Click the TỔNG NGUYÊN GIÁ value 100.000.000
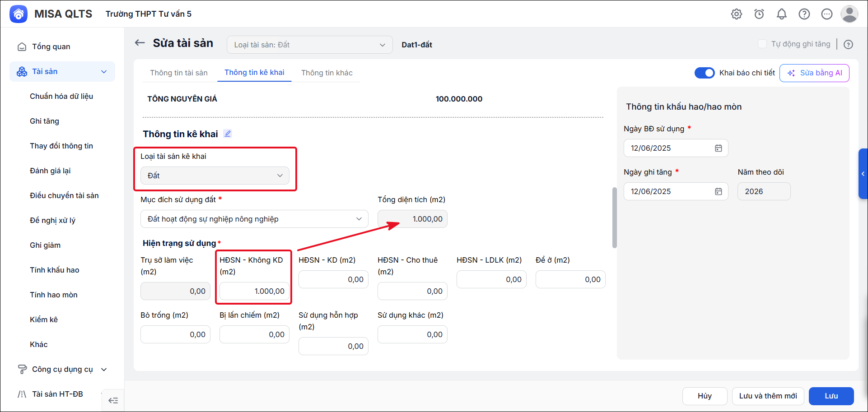This screenshot has height=412, width=868. (x=459, y=99)
